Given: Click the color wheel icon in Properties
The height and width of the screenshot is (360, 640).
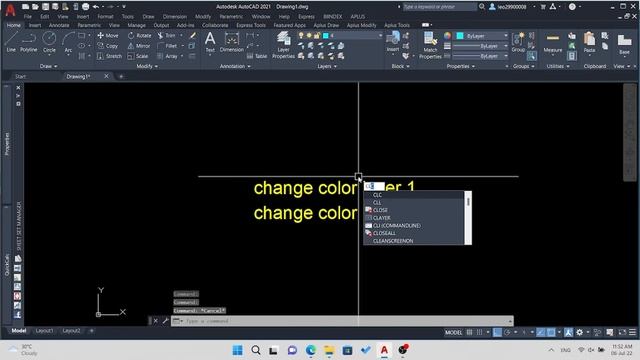Looking at the screenshot, I should [x=448, y=36].
